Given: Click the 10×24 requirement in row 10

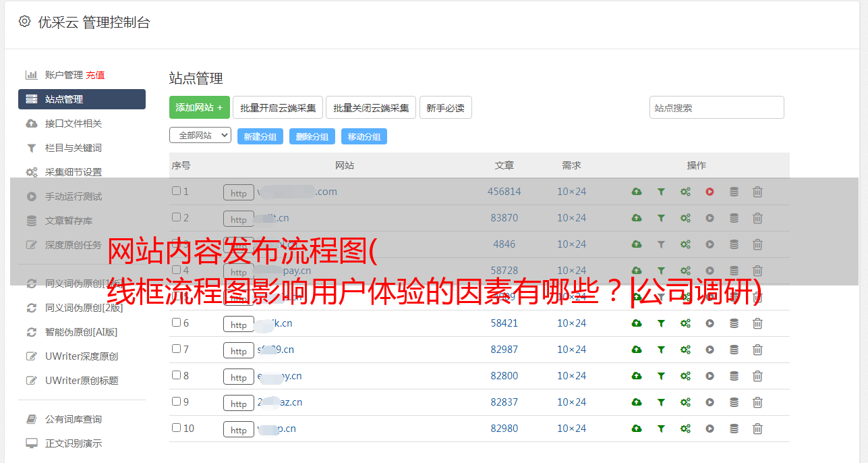Looking at the screenshot, I should coord(572,429).
